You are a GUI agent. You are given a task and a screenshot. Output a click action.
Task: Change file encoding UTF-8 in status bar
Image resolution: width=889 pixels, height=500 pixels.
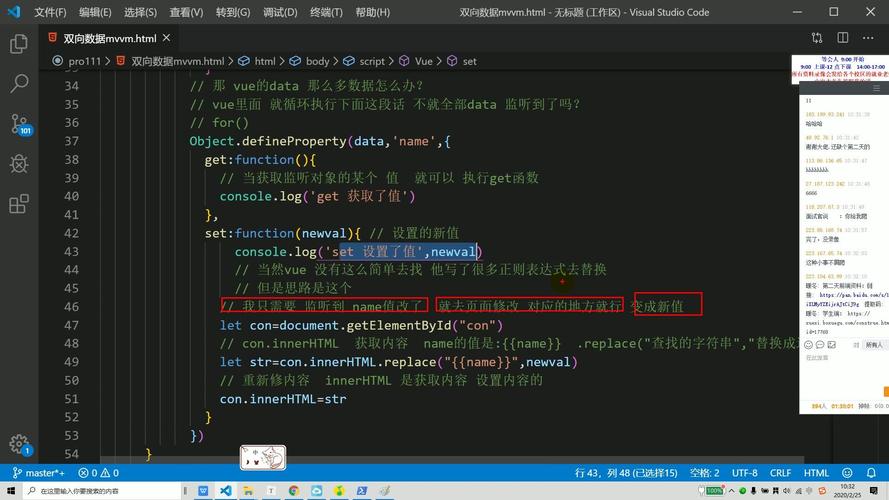point(744,473)
